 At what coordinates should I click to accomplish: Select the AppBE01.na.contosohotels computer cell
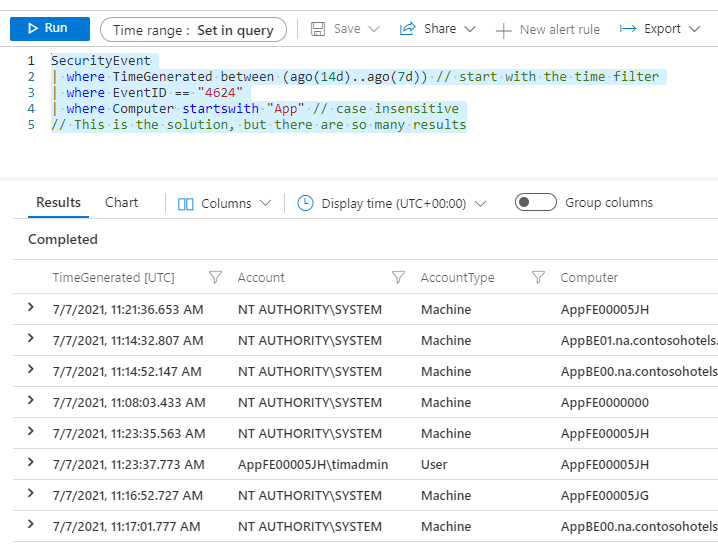(x=639, y=341)
